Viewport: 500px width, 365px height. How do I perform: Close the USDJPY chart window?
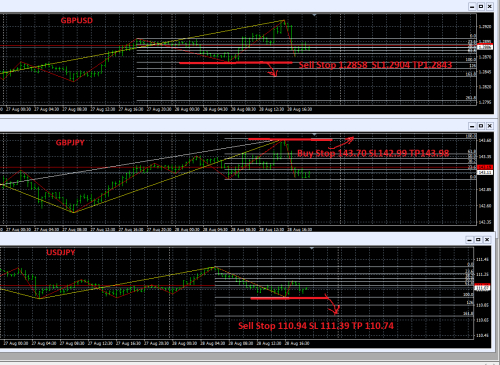(x=487, y=240)
